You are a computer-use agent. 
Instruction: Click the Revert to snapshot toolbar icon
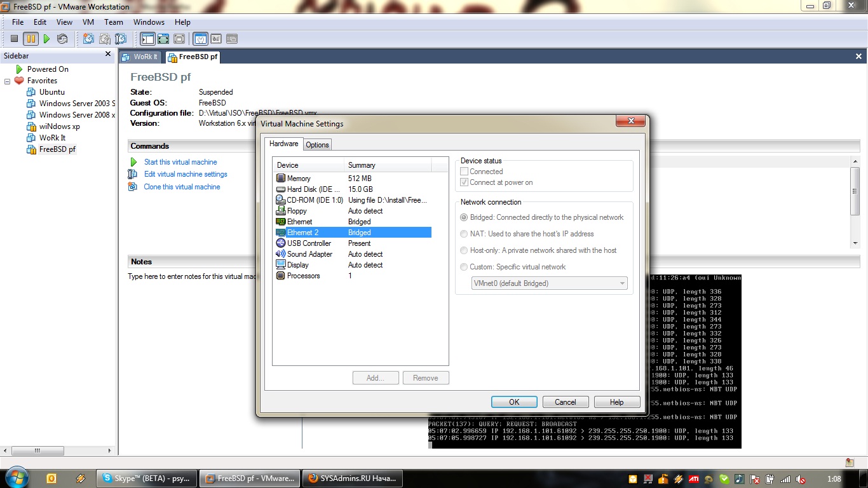(105, 39)
